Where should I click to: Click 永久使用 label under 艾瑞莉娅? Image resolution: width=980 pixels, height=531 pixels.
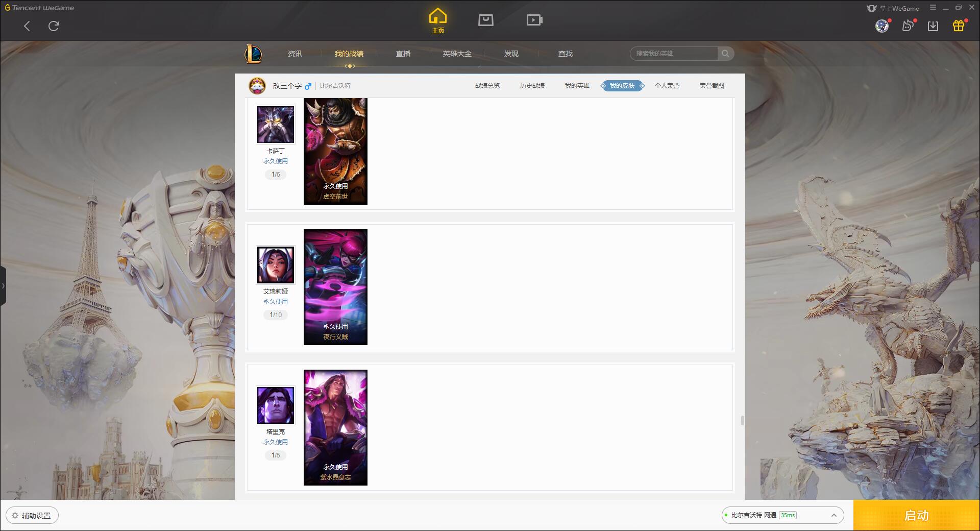(x=276, y=302)
